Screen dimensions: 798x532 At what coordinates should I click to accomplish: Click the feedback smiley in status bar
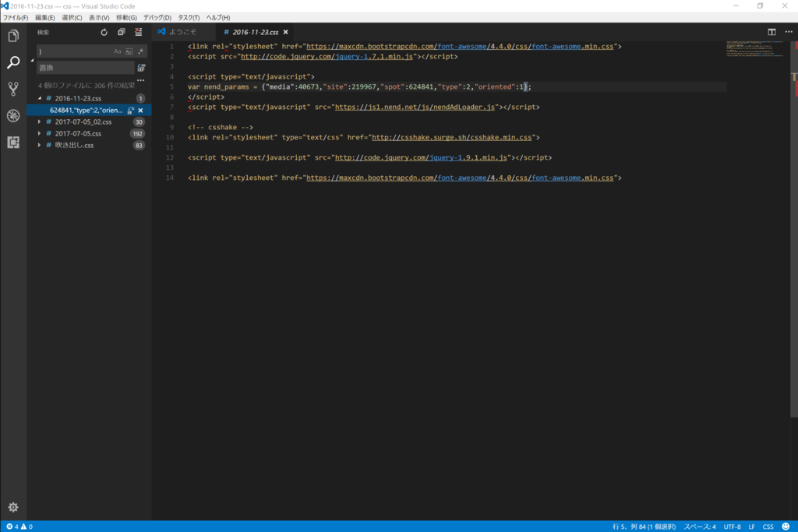click(x=786, y=527)
